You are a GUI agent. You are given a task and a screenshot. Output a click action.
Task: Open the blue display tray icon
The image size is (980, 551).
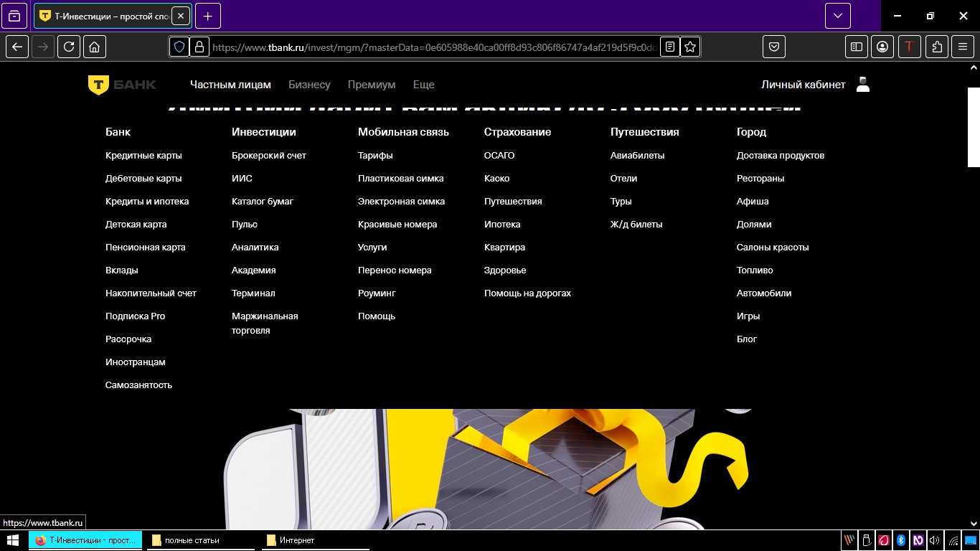click(971, 540)
